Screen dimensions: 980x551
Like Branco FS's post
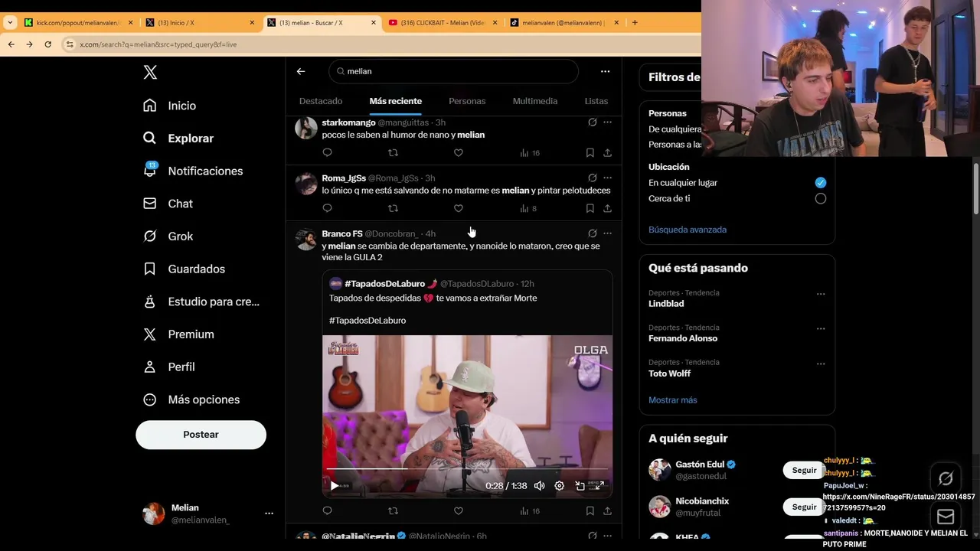(458, 511)
